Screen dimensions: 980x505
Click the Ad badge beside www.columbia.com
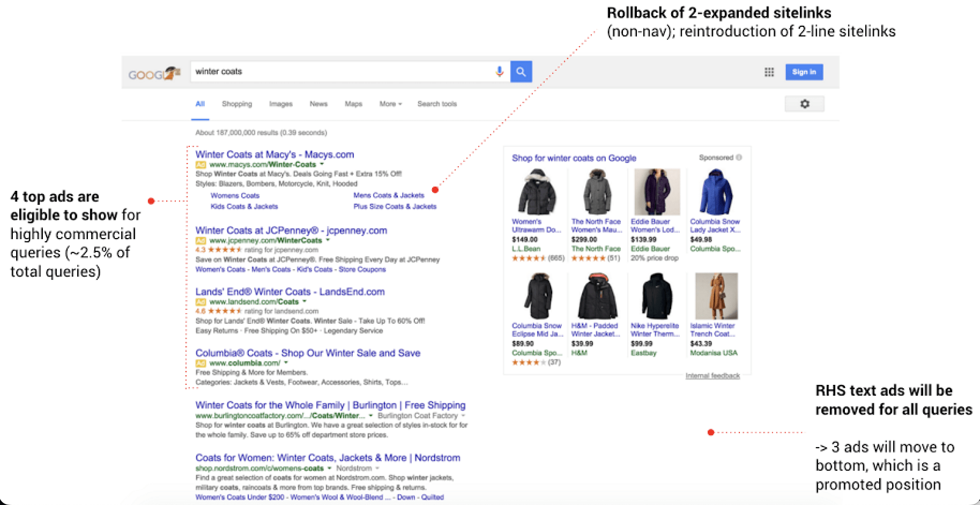coord(201,362)
